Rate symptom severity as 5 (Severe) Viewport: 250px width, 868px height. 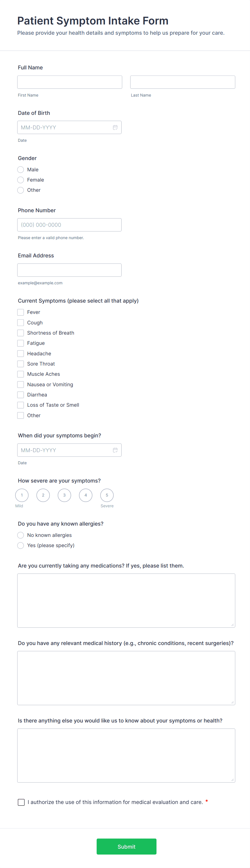[107, 495]
